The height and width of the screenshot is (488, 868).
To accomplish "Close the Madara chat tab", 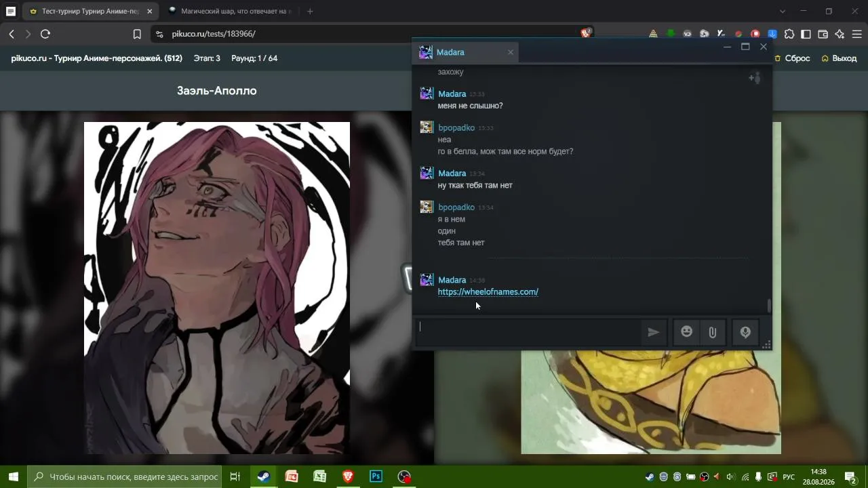I will pyautogui.click(x=511, y=52).
